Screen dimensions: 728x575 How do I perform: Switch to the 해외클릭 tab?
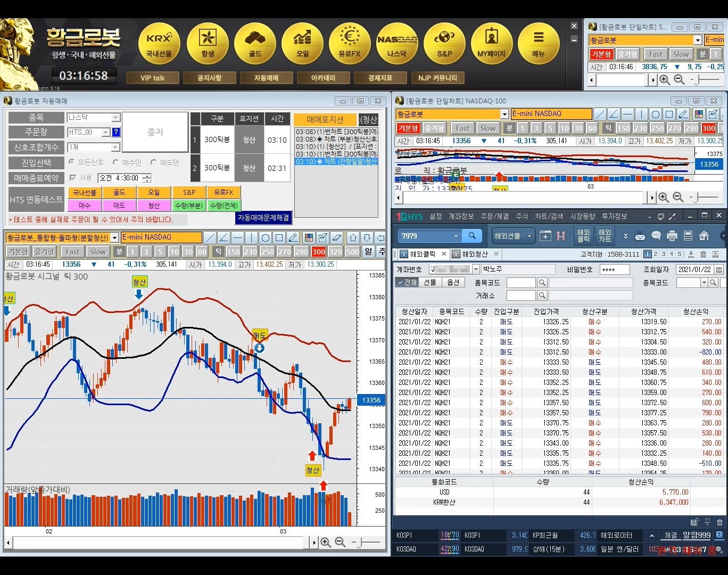(x=423, y=254)
